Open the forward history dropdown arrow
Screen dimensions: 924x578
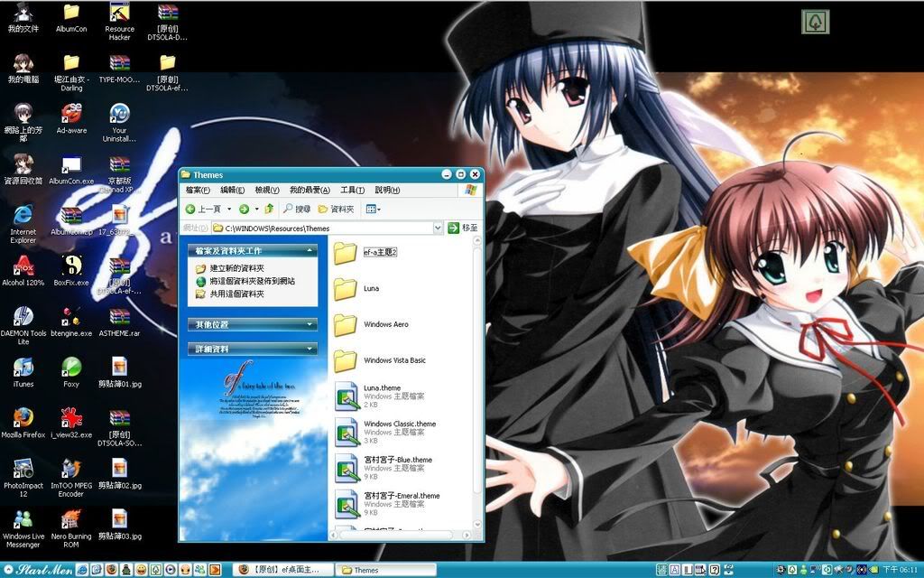(x=256, y=209)
